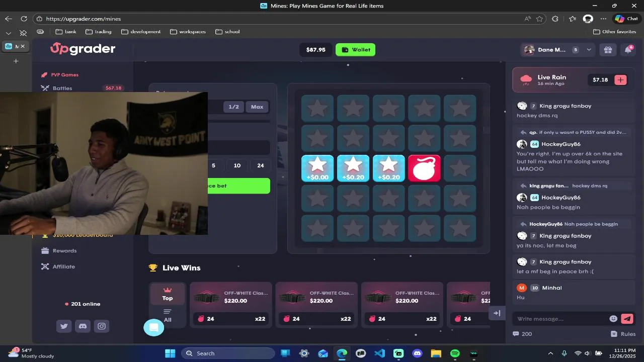
Task: Click the revealed star tile showing +$0.00
Action: (317, 168)
